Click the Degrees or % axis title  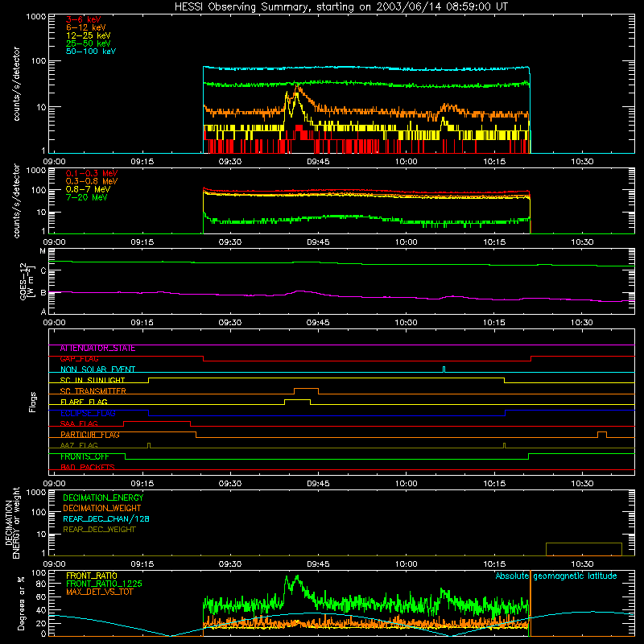point(21,602)
